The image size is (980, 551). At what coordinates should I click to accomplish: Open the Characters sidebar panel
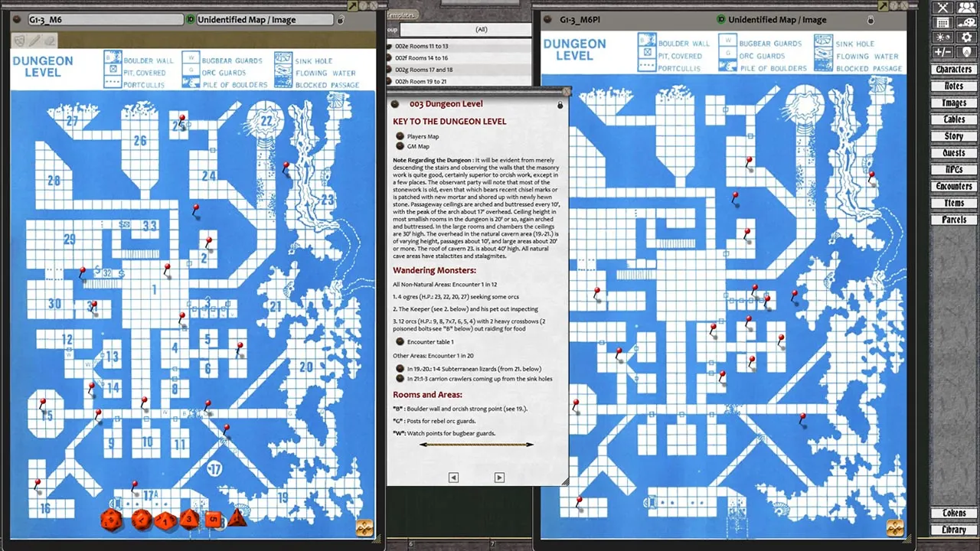click(x=953, y=70)
